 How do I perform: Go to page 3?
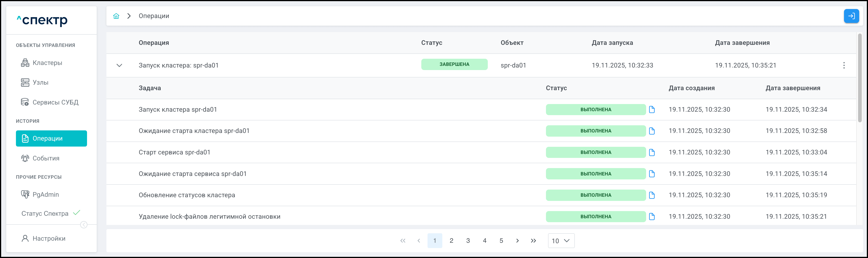[468, 241]
